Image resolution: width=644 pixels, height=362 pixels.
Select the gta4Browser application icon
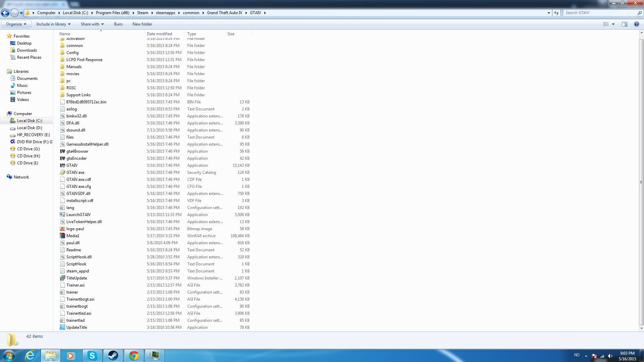pos(62,151)
